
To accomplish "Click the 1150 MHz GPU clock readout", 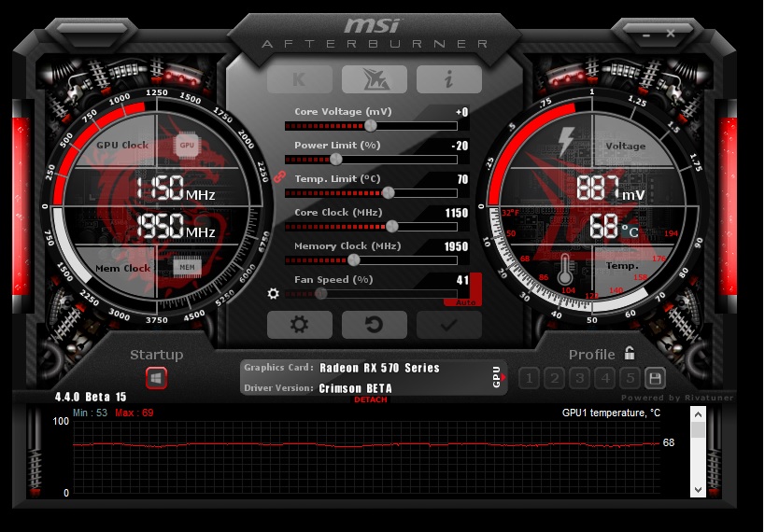I will [176, 189].
